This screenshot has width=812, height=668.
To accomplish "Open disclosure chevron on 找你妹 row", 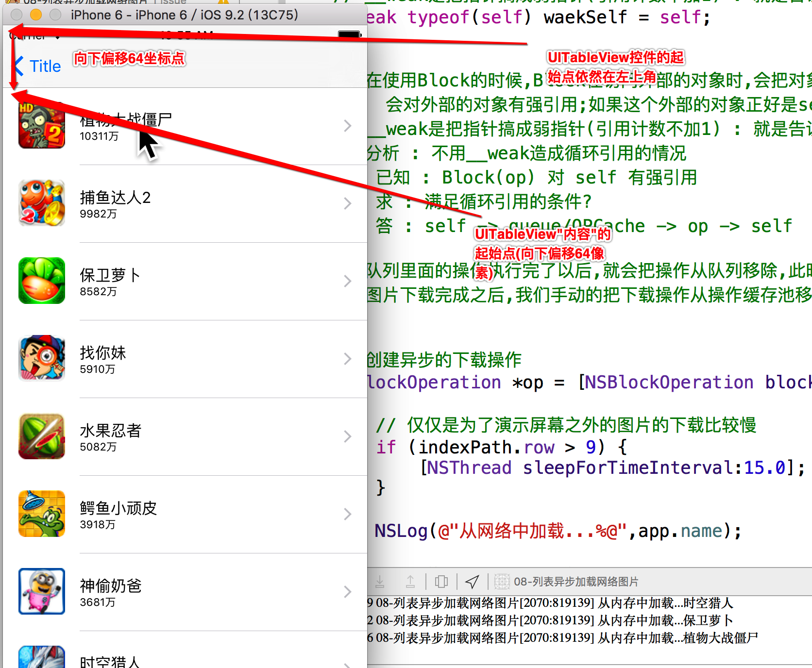I will (x=348, y=359).
